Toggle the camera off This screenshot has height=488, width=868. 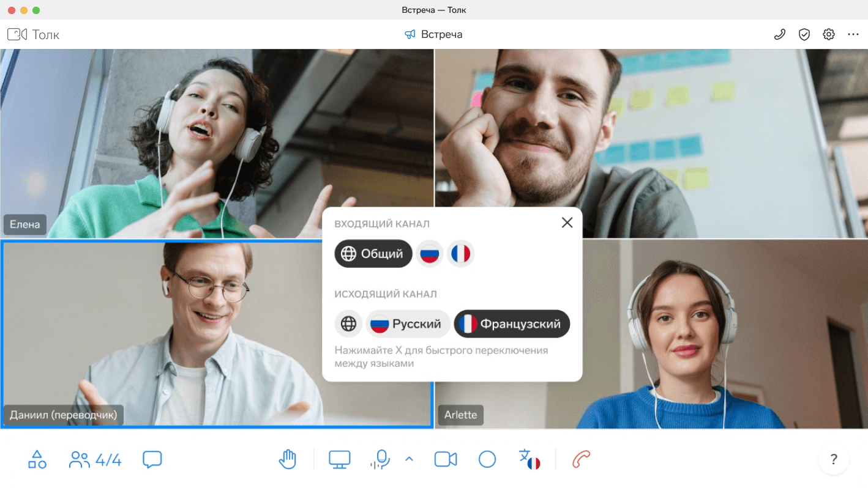(x=446, y=459)
